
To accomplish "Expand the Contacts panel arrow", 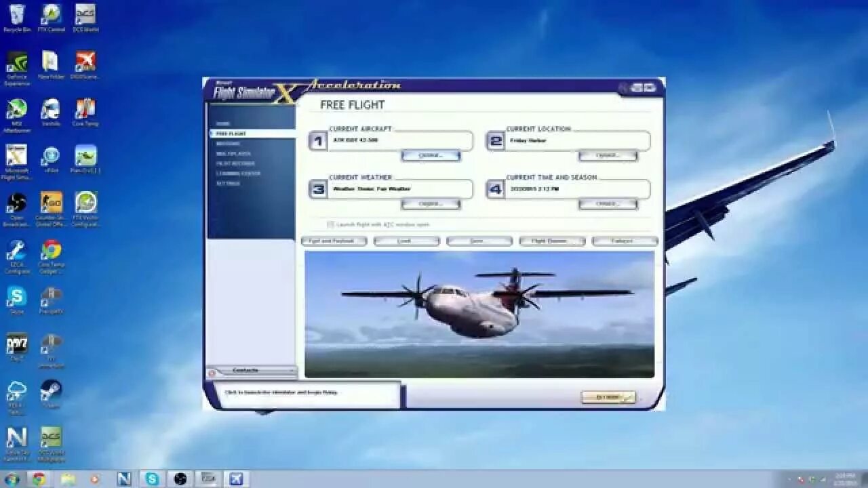I will (292, 370).
